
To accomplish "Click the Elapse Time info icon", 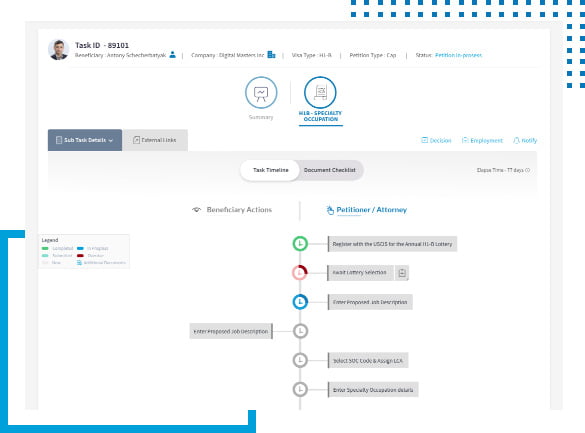I will [x=528, y=170].
